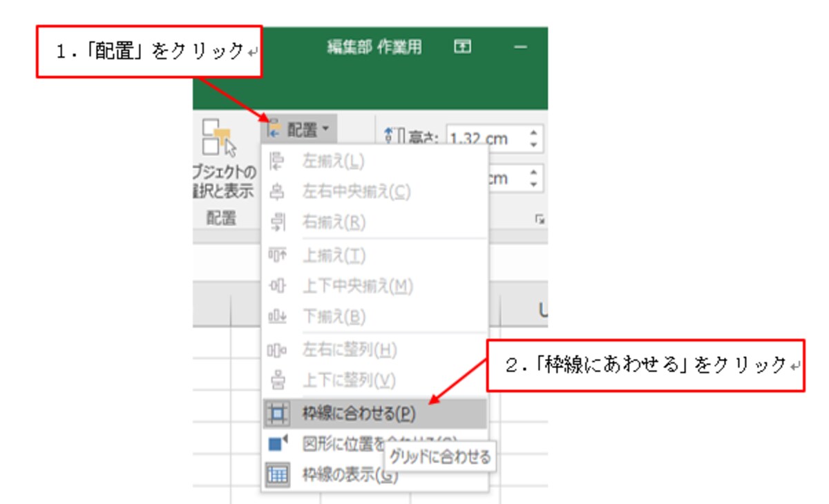Viewport: 829px width, 504px height.
Task: Click the align-right icon
Action: tap(277, 222)
